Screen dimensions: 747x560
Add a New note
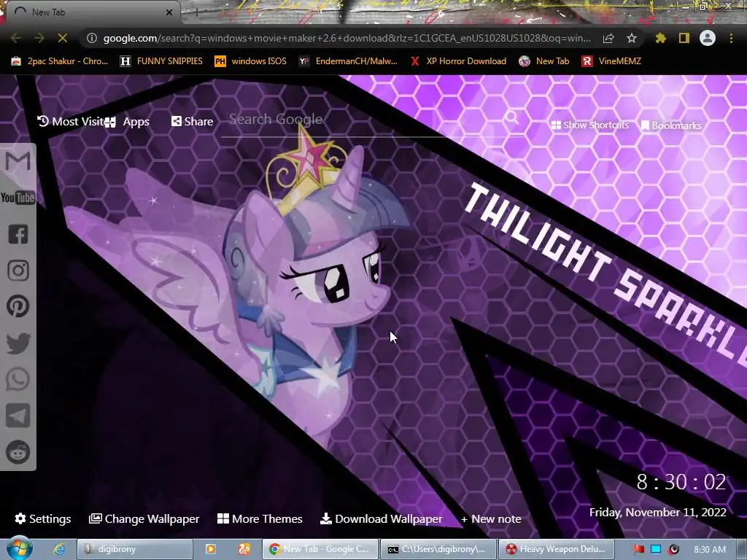click(x=491, y=518)
